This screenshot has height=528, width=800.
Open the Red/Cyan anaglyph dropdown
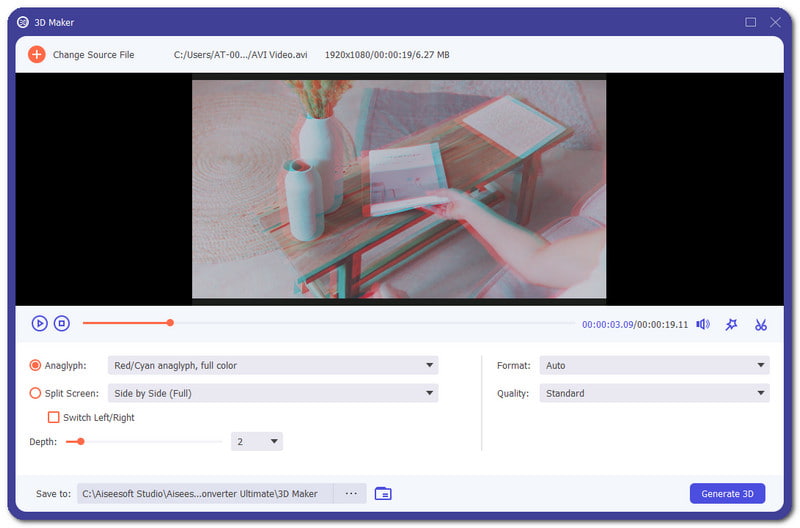click(273, 366)
